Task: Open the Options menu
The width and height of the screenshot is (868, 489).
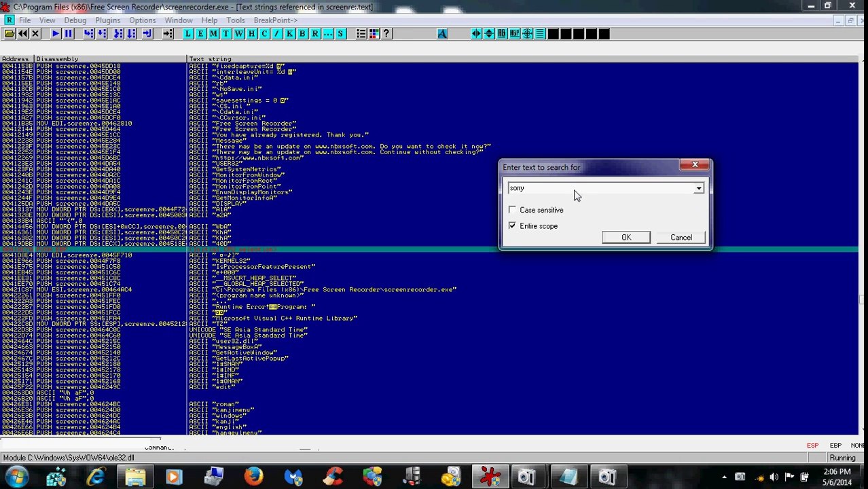Action: (143, 20)
